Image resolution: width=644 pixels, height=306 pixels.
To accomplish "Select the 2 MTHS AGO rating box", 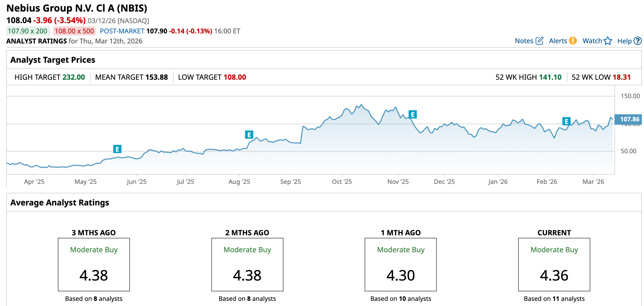I will pos(247,264).
